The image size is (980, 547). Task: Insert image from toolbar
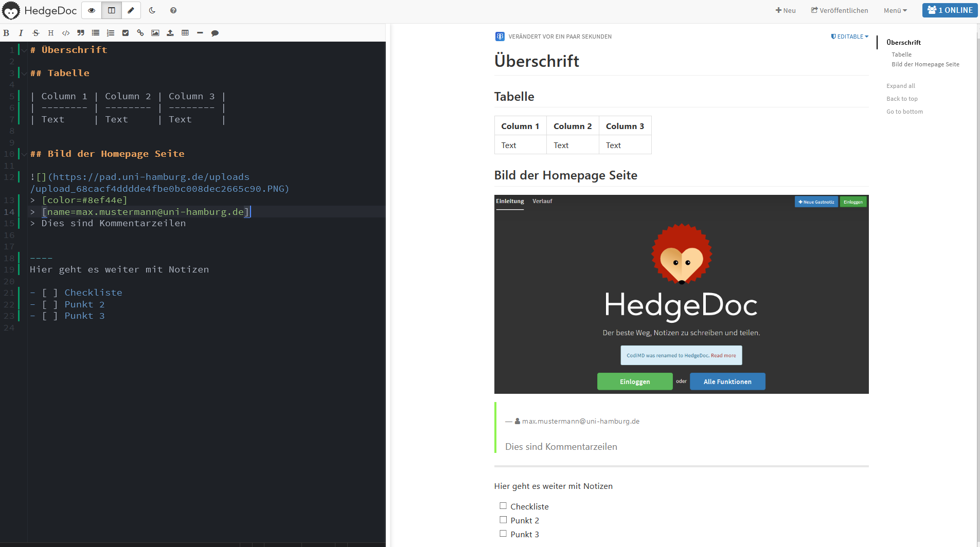click(x=155, y=33)
